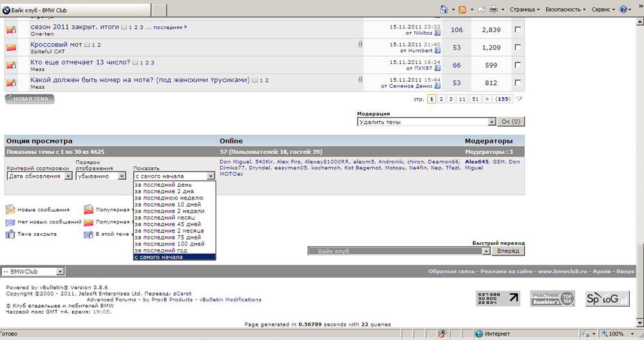644x340 pixels.
Task: Tick checkbox for Кроссовый мот thread
Action: 518,47
